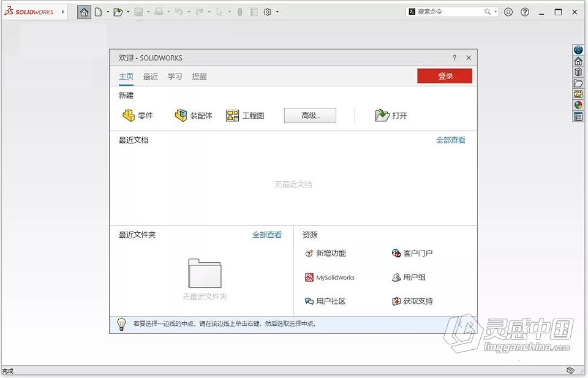Expand the Open file dropdown arrow
Viewport: 588px width, 378px height.
pyautogui.click(x=128, y=12)
